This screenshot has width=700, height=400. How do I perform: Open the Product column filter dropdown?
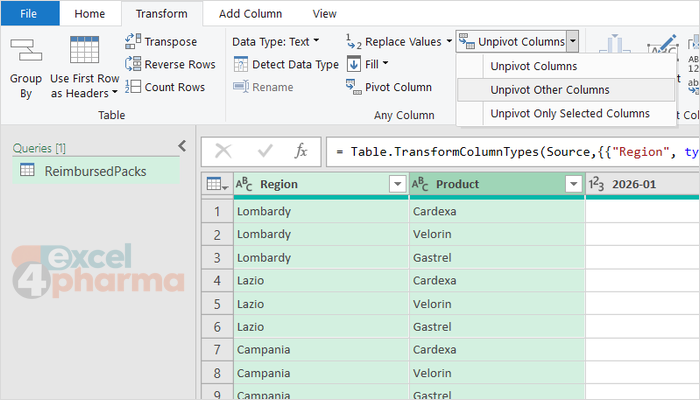pos(573,183)
